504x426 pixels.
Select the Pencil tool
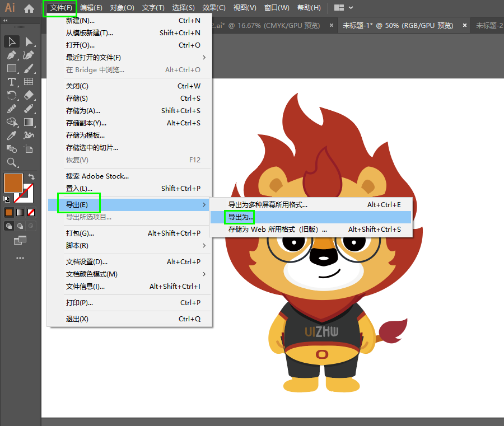[29, 109]
